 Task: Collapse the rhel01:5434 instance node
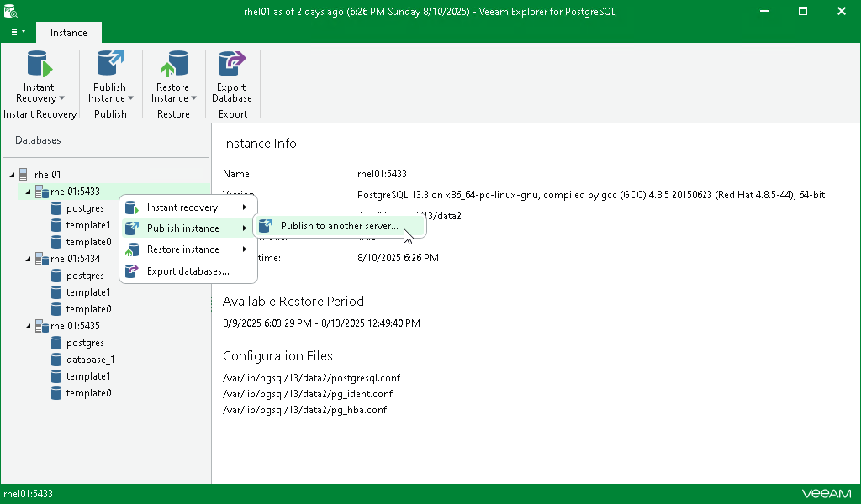[28, 259]
